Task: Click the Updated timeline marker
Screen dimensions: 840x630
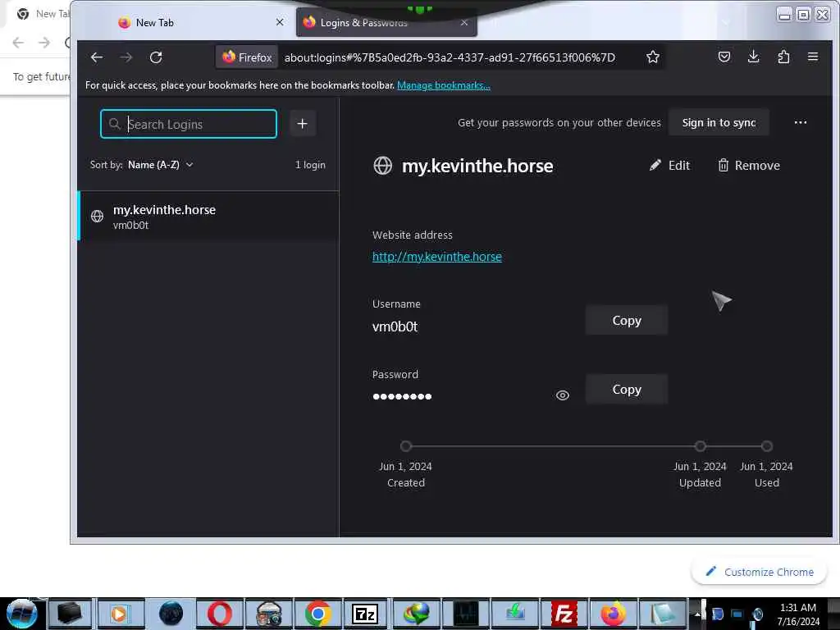Action: pos(701,445)
